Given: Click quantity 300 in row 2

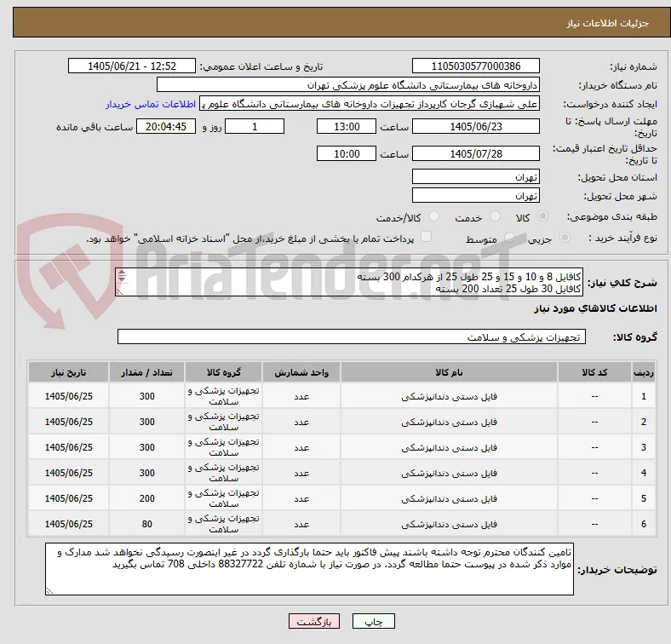Looking at the screenshot, I should click(x=146, y=423).
